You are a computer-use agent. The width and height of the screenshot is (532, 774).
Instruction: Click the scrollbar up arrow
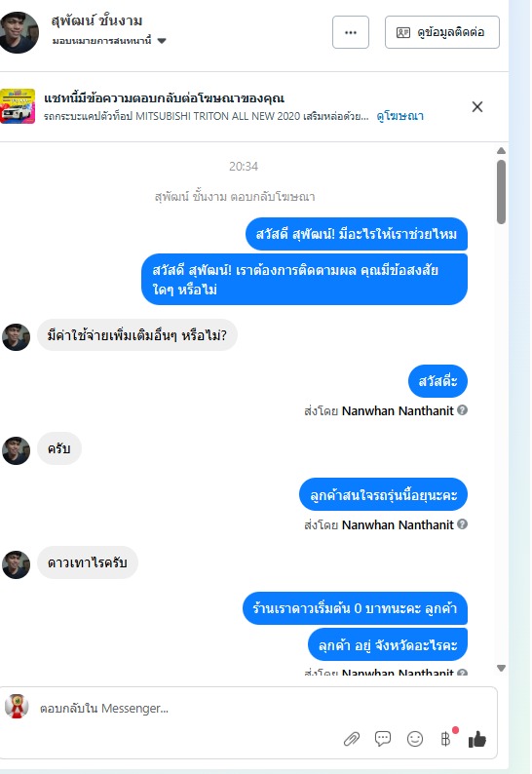[501, 150]
